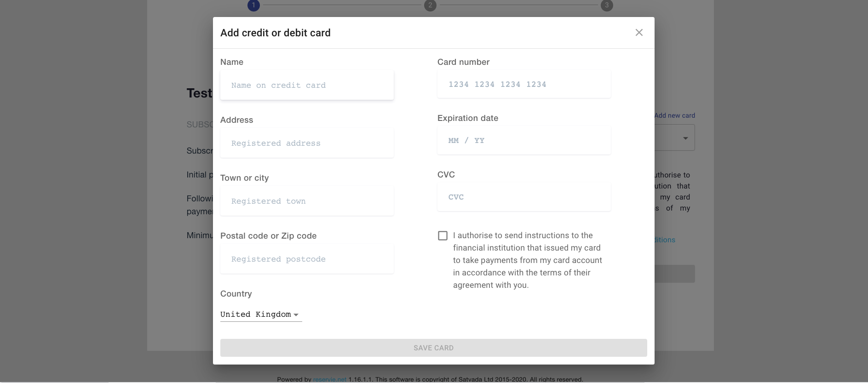Select step 1 in the progress indicator

[x=253, y=6]
